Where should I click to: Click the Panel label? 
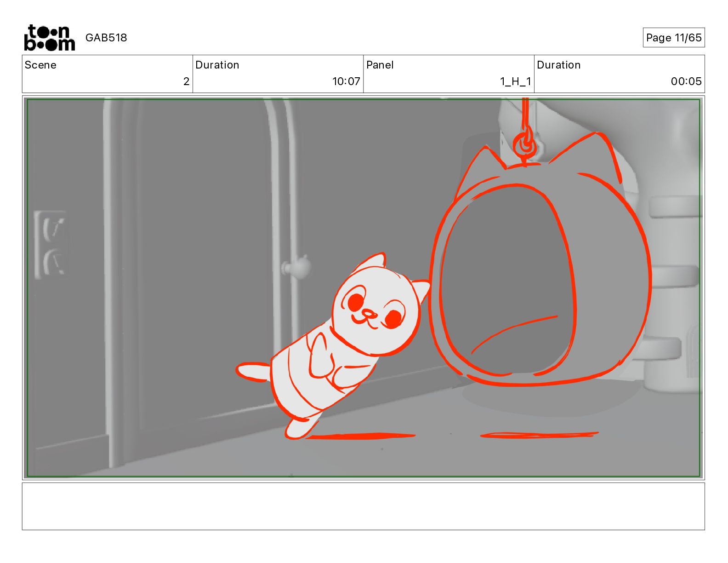(x=380, y=65)
